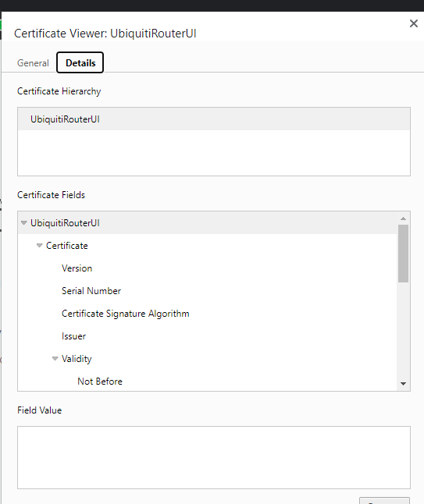Select UbiquitiRouterUI row in Certificate Fields

pos(208,223)
